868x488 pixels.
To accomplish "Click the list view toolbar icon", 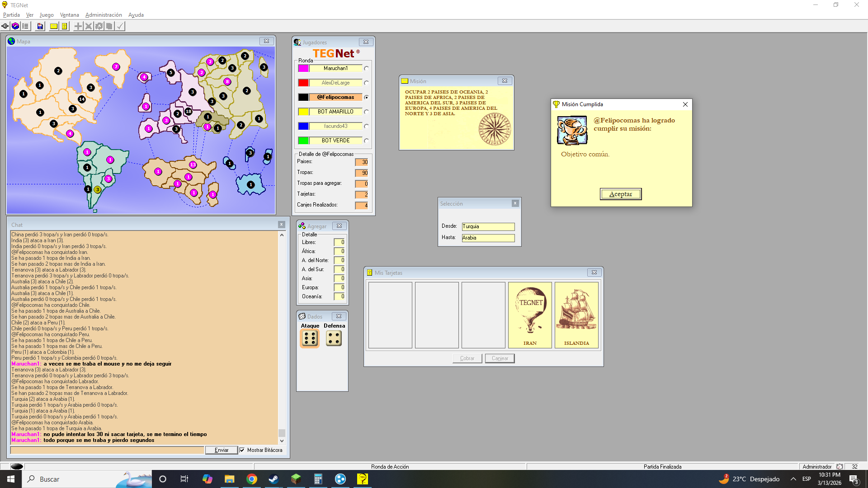I will coord(25,26).
